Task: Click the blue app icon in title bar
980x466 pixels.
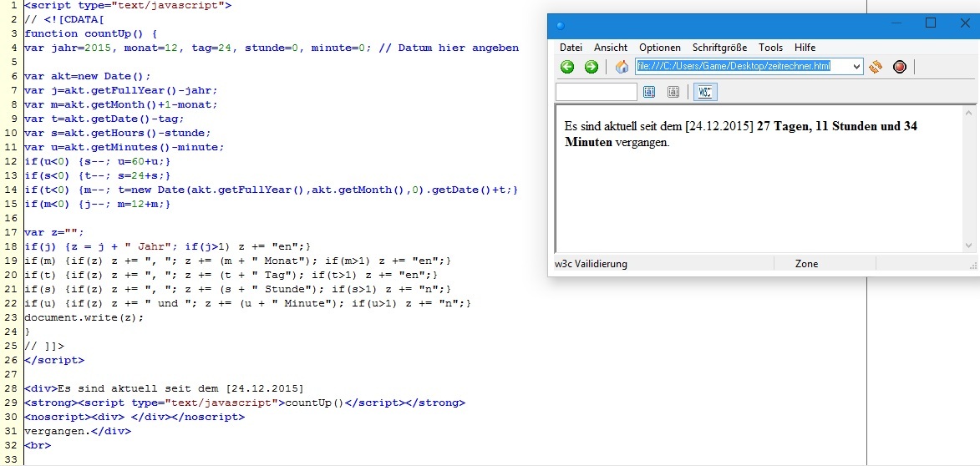Action: pyautogui.click(x=560, y=26)
